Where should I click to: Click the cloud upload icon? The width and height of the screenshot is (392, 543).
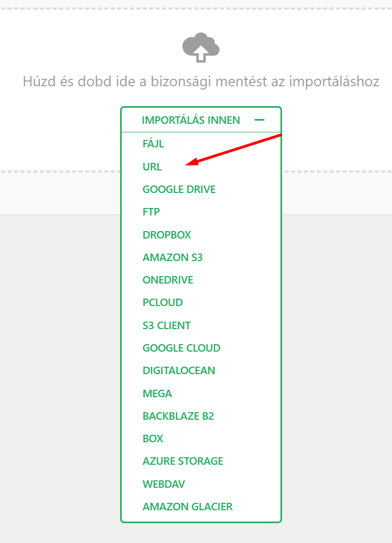(x=201, y=48)
